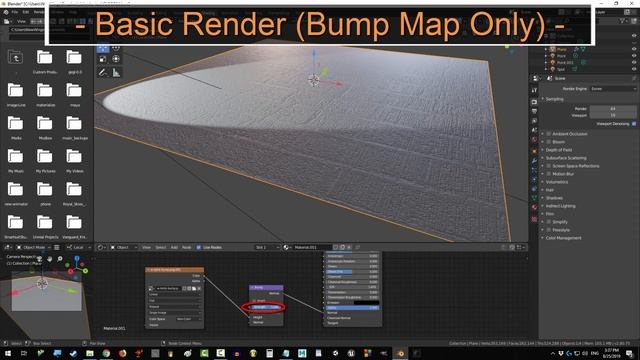Enable the Ambient Occlusion checkbox
The width and height of the screenshot is (640, 360).
pyautogui.click(x=549, y=134)
